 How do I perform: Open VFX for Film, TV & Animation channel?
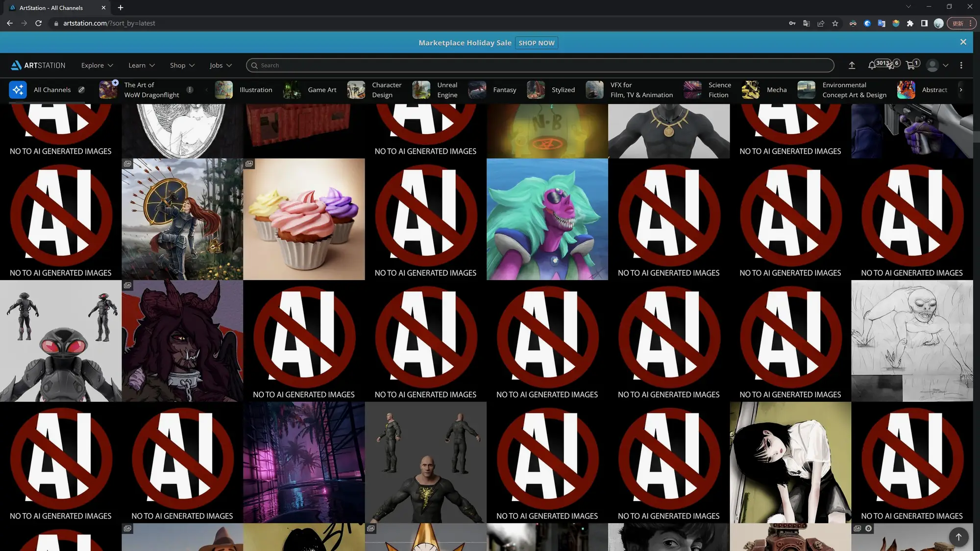(x=630, y=90)
